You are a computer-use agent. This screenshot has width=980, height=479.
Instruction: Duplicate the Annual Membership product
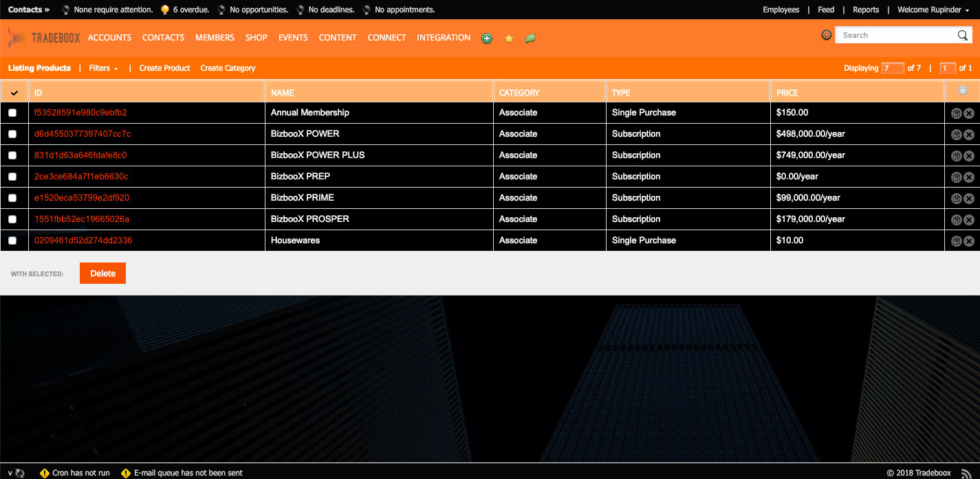tap(956, 113)
